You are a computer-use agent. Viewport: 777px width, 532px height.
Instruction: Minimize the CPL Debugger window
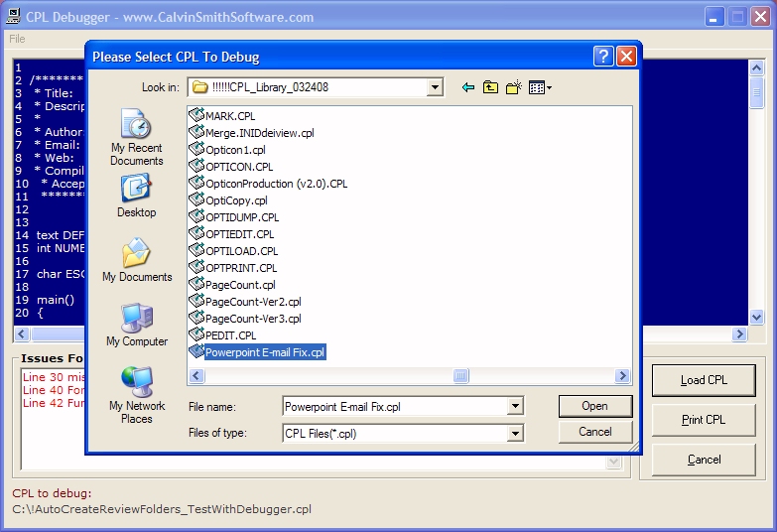(714, 17)
